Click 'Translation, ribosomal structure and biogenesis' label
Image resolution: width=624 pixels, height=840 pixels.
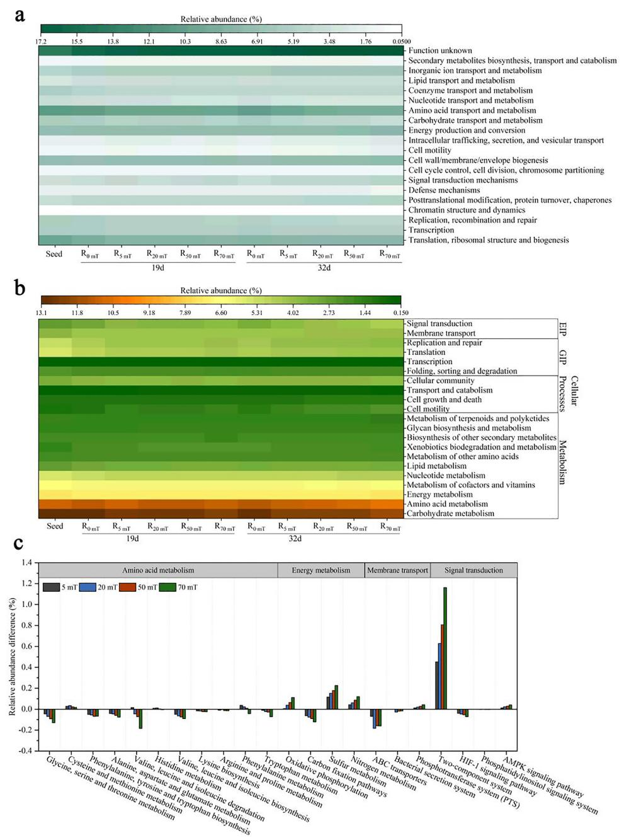(489, 240)
